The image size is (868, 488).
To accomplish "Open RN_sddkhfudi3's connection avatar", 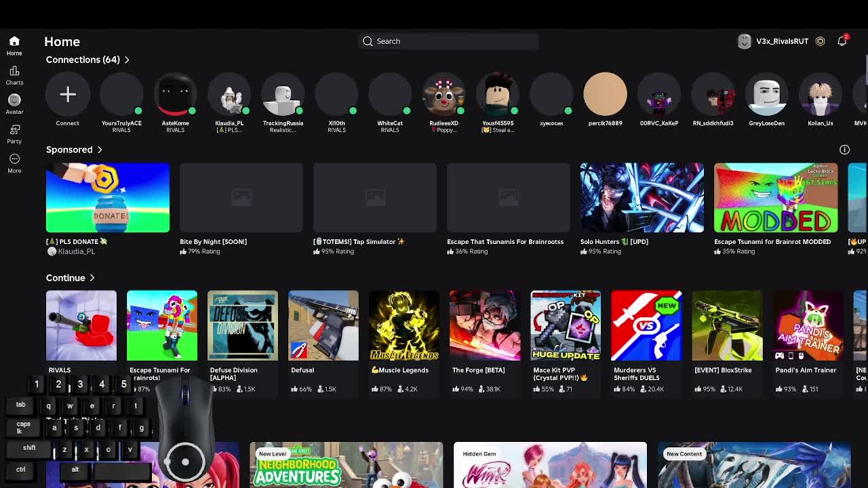I will tap(713, 94).
